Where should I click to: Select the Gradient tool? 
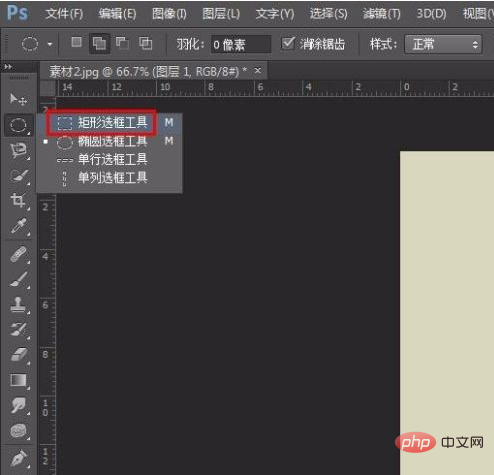(x=18, y=380)
